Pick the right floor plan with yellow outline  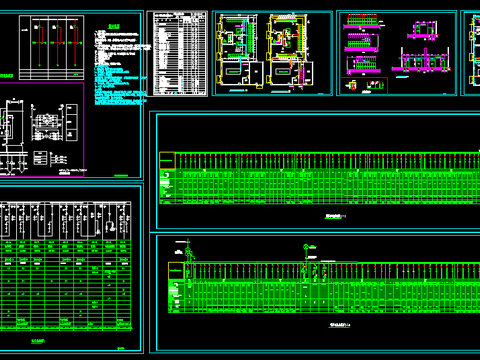(x=290, y=52)
